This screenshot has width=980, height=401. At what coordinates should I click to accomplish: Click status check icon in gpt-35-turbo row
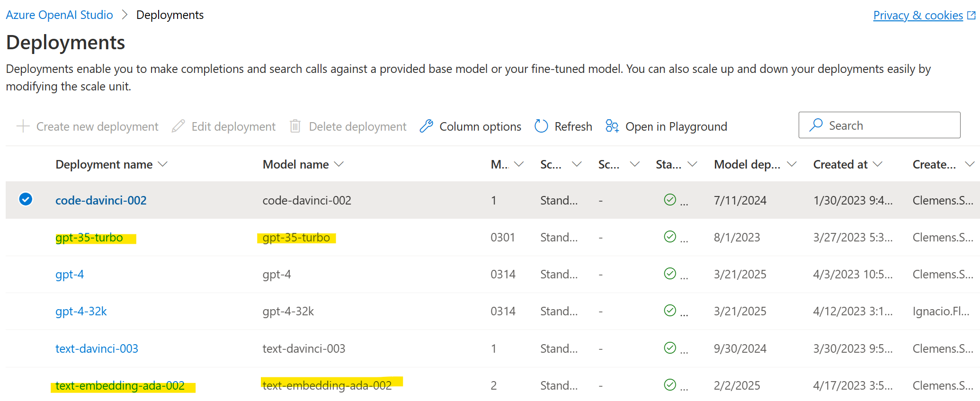coord(670,237)
